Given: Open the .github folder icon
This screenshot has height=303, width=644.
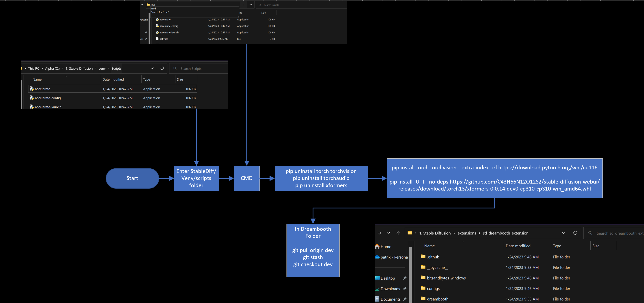Looking at the screenshot, I should coord(423,257).
